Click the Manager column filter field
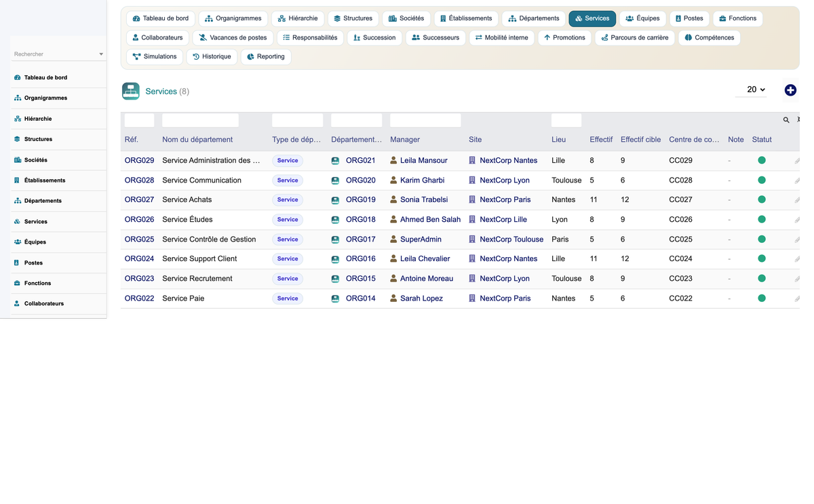814x504 pixels. (x=425, y=120)
